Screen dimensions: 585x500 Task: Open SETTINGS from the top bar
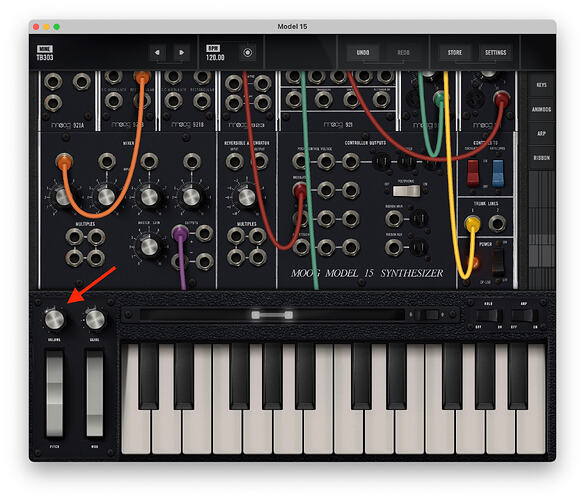tap(495, 53)
